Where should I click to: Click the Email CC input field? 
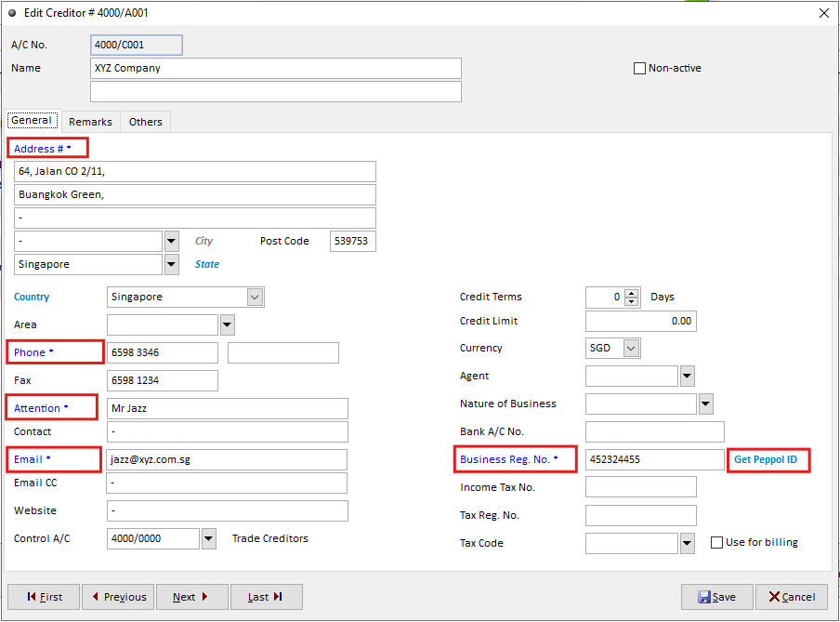[x=227, y=483]
